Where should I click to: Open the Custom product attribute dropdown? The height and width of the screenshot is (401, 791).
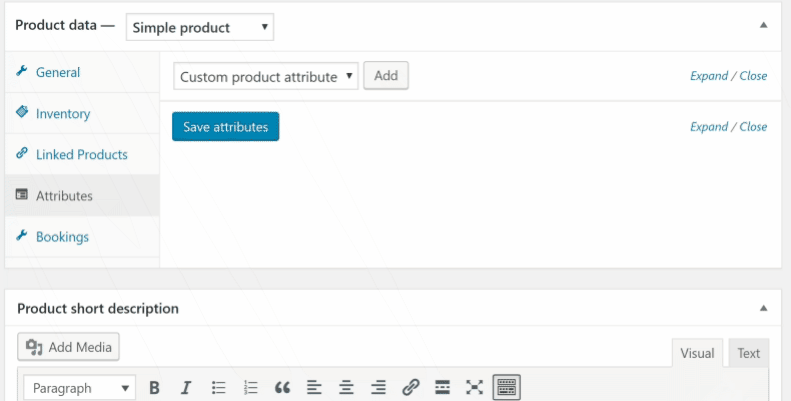click(x=265, y=77)
